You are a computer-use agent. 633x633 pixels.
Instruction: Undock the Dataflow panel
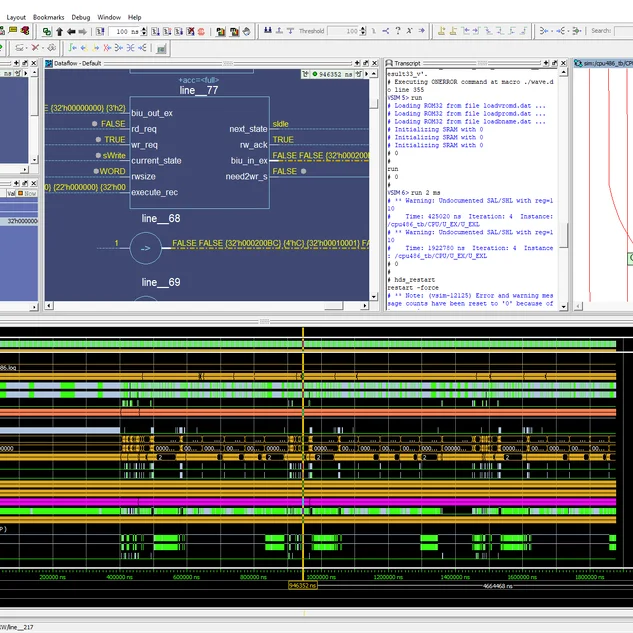(366, 63)
